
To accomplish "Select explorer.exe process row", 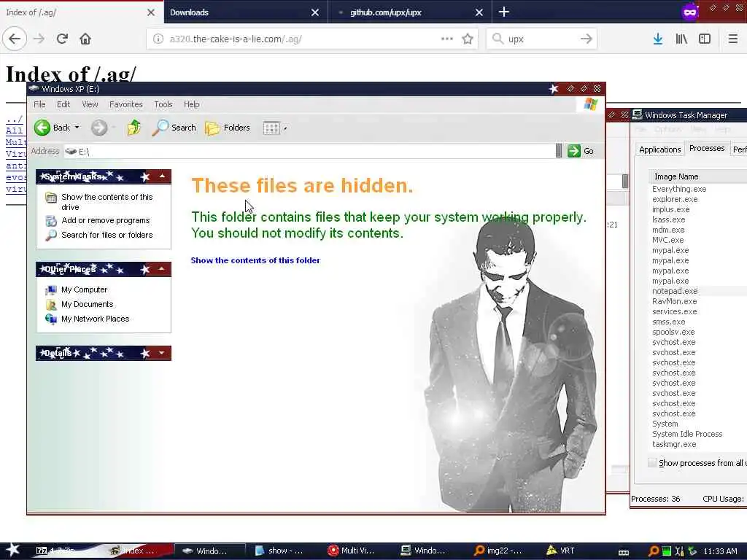I will click(x=675, y=199).
